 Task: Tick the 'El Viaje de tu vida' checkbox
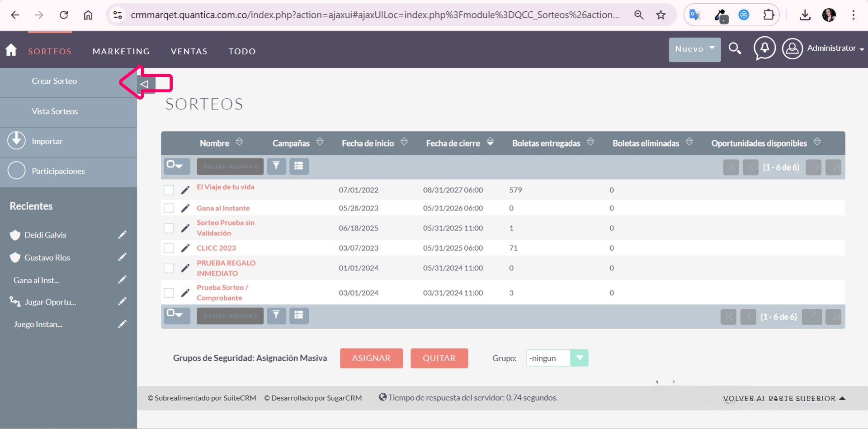click(x=169, y=190)
